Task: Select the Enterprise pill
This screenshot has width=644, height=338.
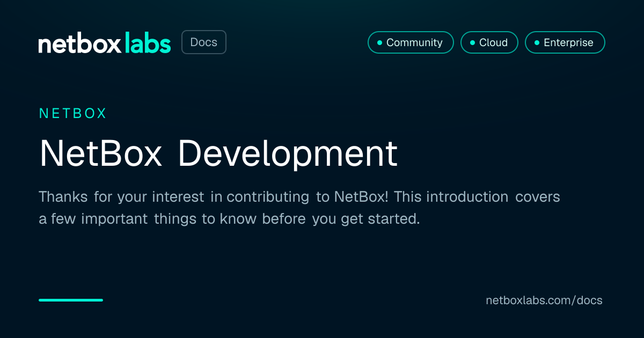Action: coord(565,42)
